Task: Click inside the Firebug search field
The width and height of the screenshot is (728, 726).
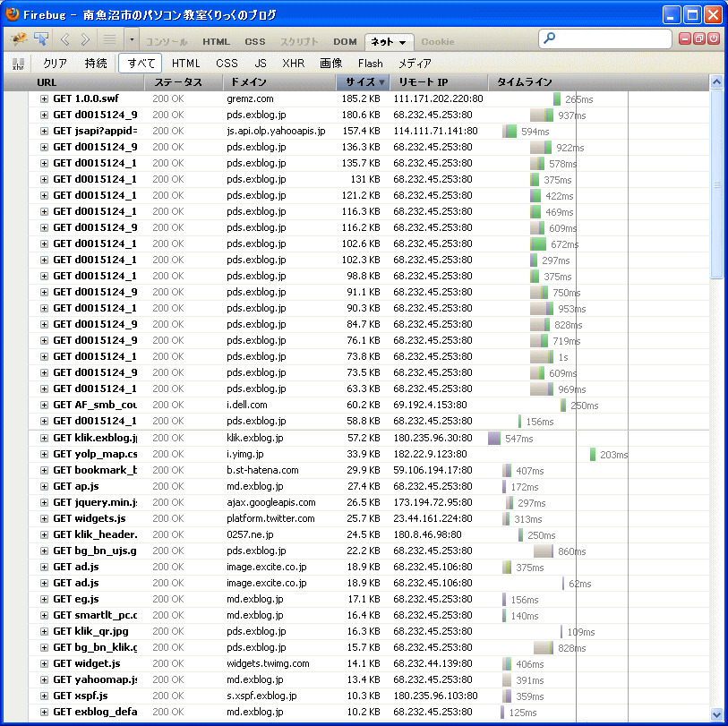Action: (x=605, y=39)
